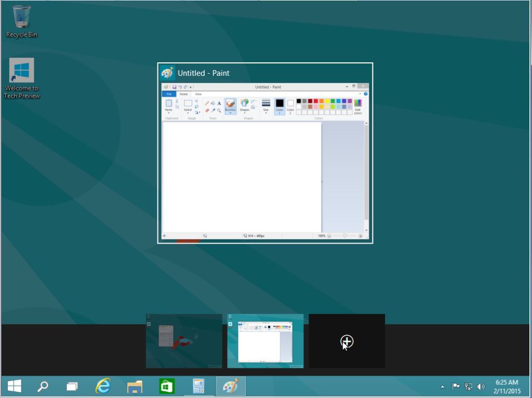This screenshot has width=532, height=398.
Task: Click the Paste button in Paint
Action: tap(169, 105)
